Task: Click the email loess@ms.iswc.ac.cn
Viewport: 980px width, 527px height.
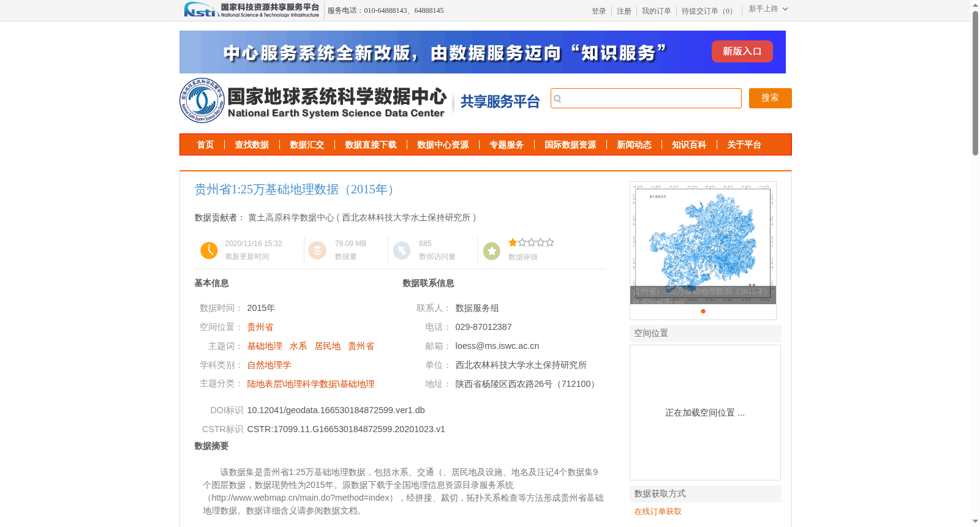Action: (x=497, y=346)
